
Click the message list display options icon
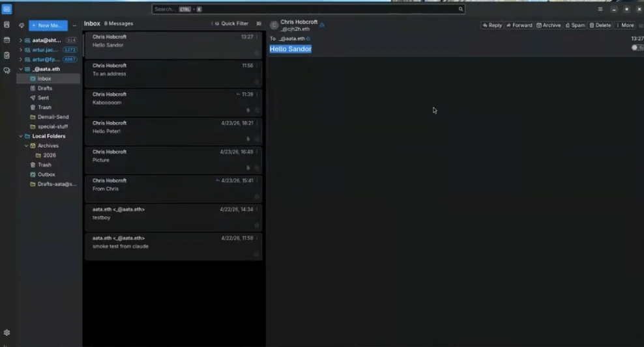(x=259, y=24)
